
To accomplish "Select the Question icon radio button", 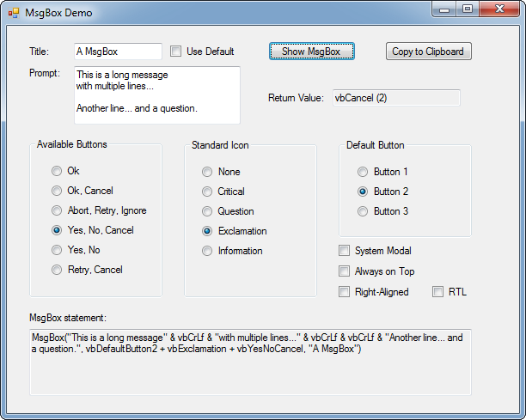I will point(207,211).
